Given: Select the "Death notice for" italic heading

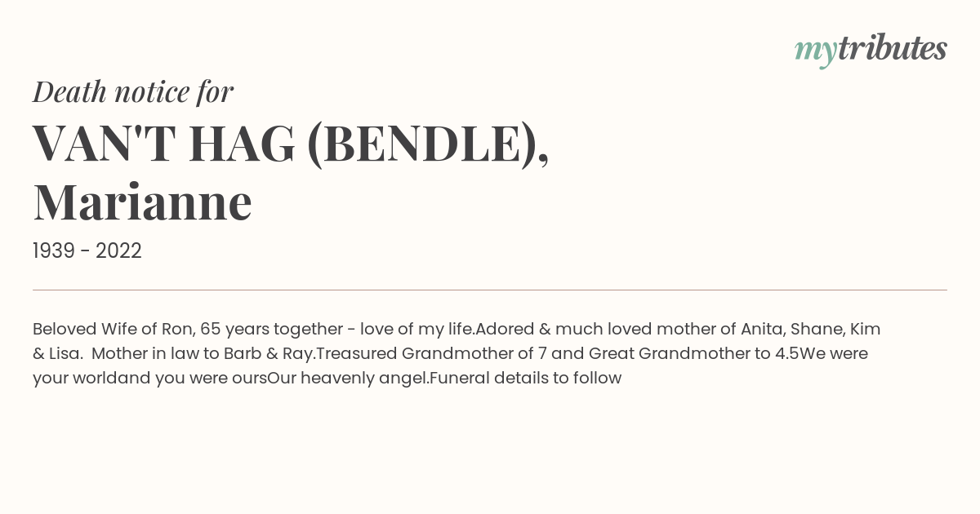Looking at the screenshot, I should pos(133,92).
